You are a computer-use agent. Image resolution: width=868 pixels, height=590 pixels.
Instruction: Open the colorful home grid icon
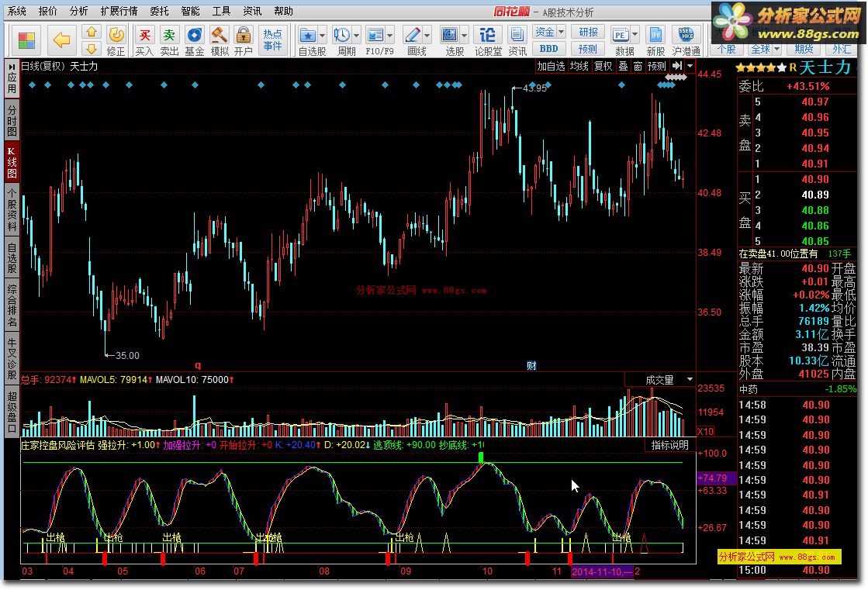(x=26, y=40)
